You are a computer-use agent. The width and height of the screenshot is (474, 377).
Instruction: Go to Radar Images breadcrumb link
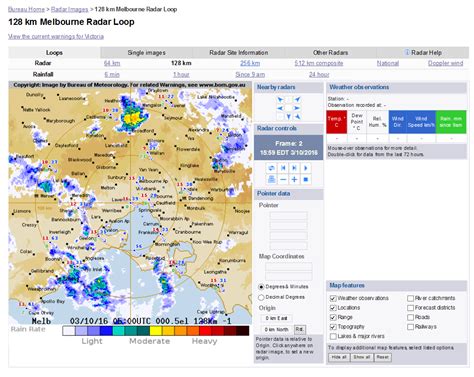tap(69, 9)
